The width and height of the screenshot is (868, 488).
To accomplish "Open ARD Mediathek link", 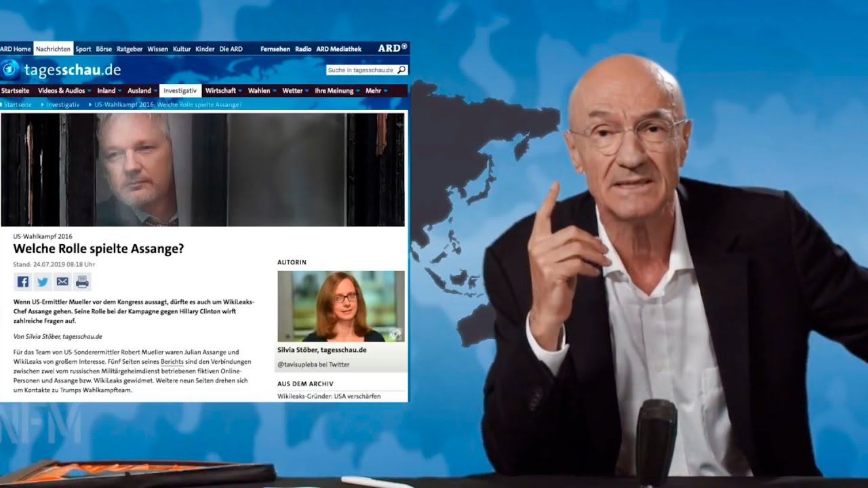I will pyautogui.click(x=338, y=49).
